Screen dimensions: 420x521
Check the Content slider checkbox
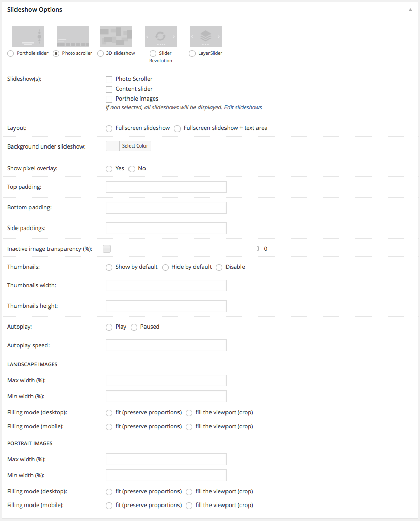109,89
